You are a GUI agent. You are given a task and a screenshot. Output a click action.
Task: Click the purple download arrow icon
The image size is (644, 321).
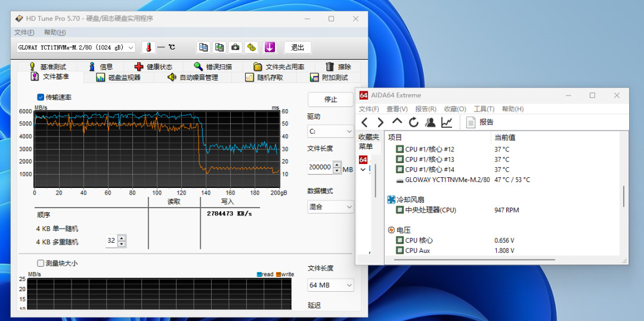point(270,47)
